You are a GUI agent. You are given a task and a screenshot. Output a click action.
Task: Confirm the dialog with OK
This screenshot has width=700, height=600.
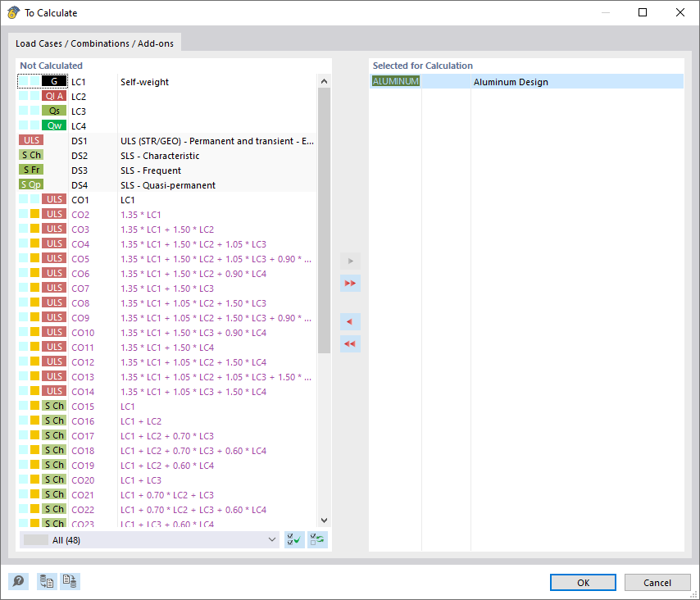[583, 582]
